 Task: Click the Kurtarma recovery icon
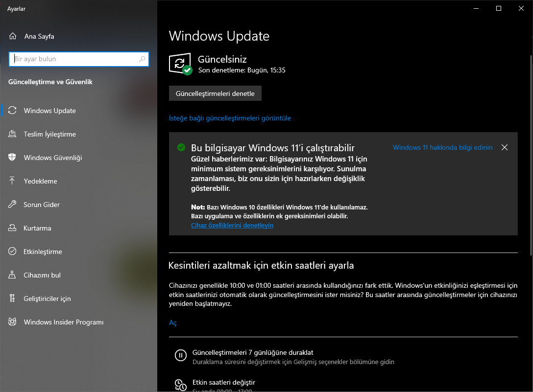click(12, 228)
